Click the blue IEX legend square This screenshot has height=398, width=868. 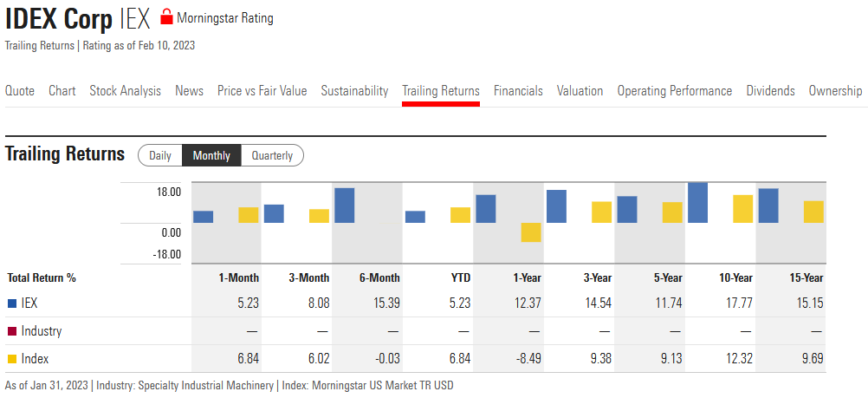11,303
